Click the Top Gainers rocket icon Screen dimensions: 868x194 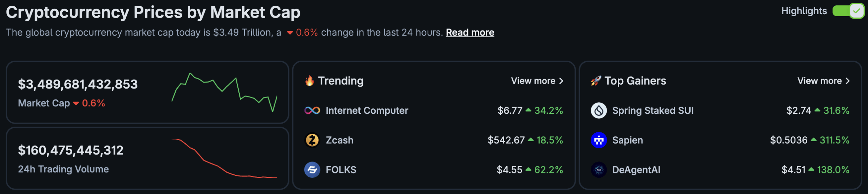(x=596, y=81)
